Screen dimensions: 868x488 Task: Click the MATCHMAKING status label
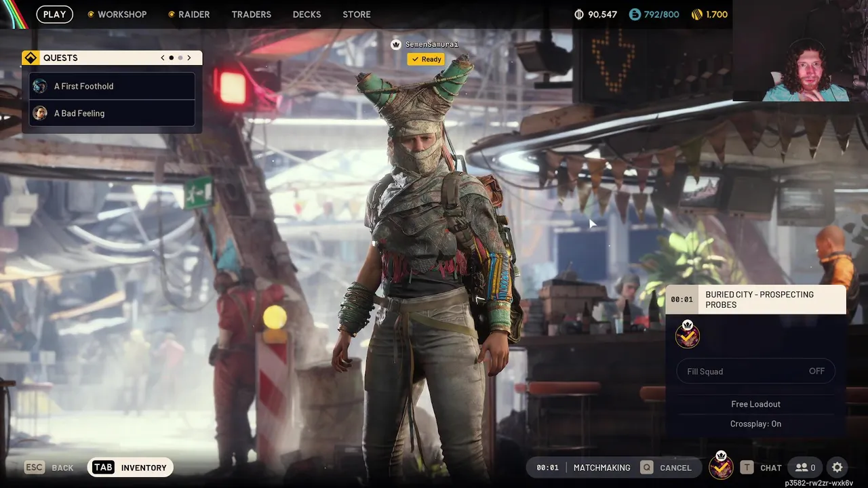click(x=601, y=468)
